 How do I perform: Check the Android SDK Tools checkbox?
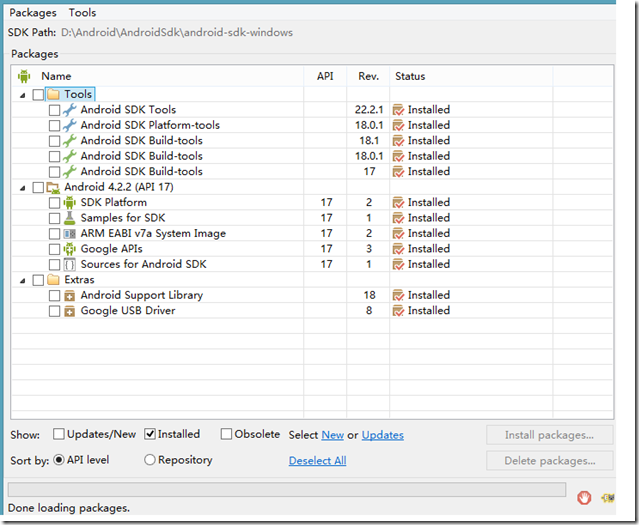point(54,110)
